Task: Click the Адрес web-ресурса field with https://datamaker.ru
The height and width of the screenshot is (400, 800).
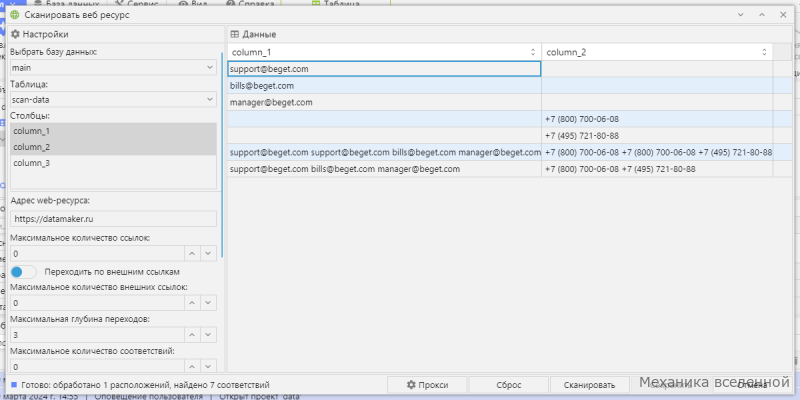Action: click(x=113, y=219)
